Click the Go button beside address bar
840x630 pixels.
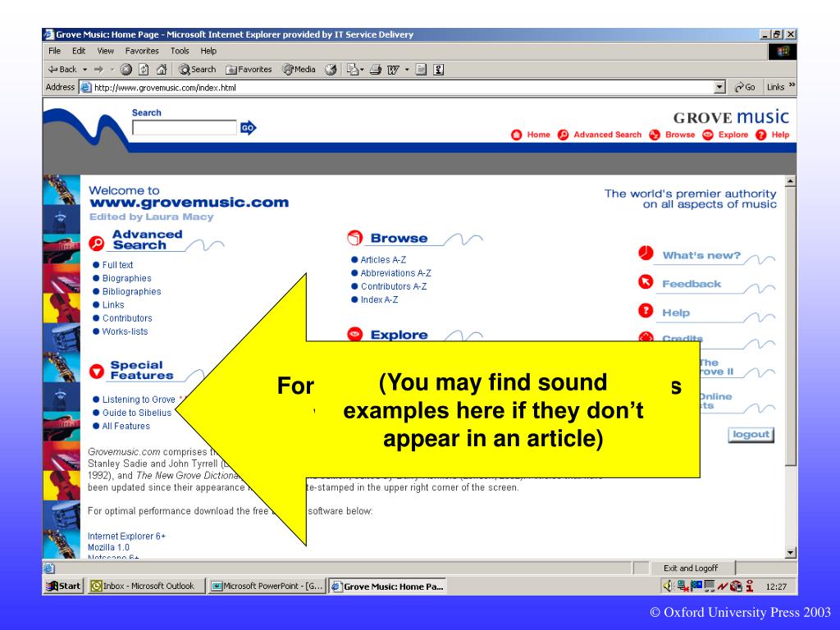pos(745,87)
